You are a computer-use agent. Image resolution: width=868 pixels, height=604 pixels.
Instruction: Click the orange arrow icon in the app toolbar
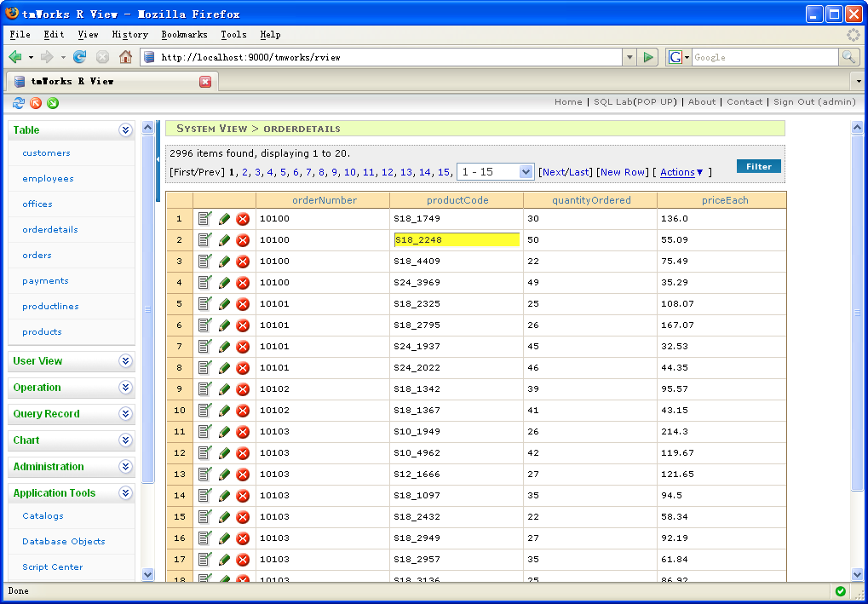[36, 102]
